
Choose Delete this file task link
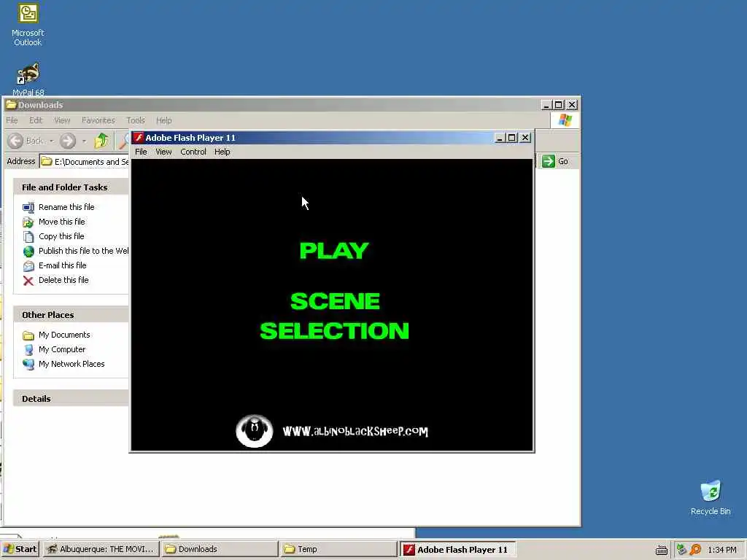[63, 280]
